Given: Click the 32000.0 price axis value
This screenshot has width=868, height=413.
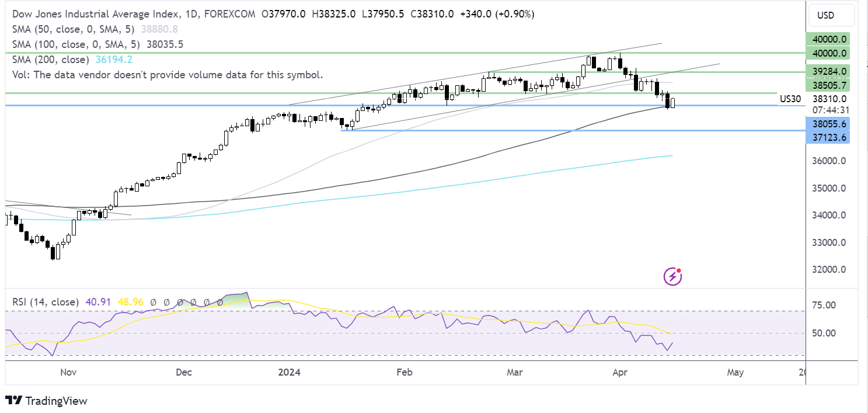Looking at the screenshot, I should [x=828, y=270].
